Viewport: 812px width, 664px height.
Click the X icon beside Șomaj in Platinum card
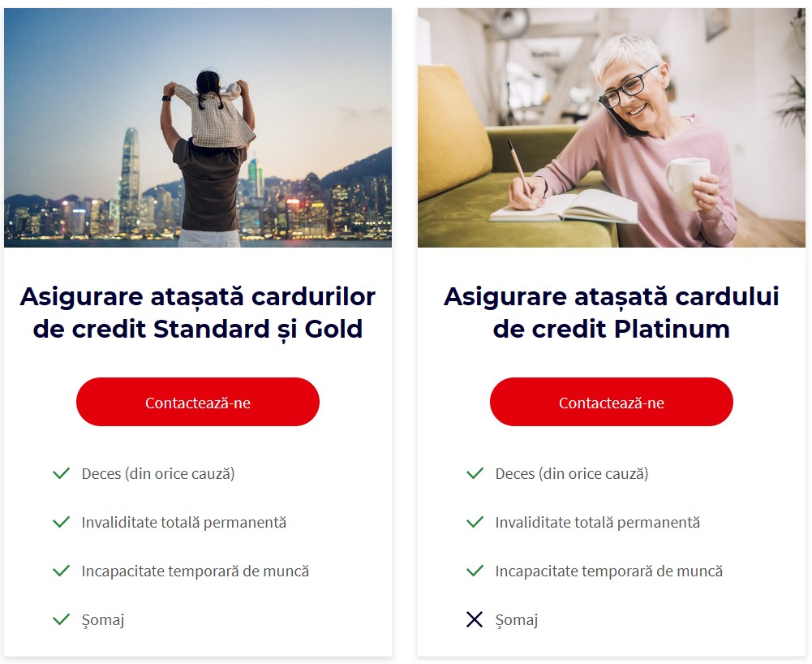point(475,619)
